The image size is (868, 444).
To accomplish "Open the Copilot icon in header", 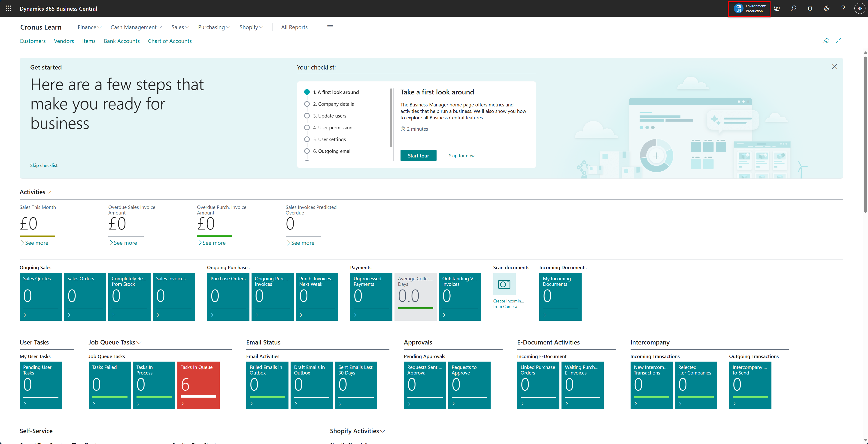I will (777, 8).
